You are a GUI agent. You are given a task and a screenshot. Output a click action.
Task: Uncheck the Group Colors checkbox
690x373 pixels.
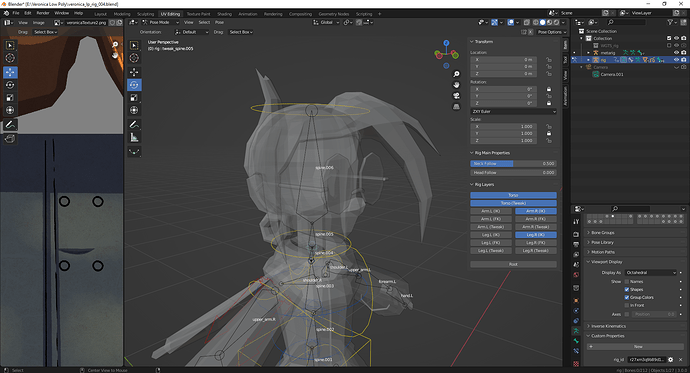pyautogui.click(x=627, y=297)
